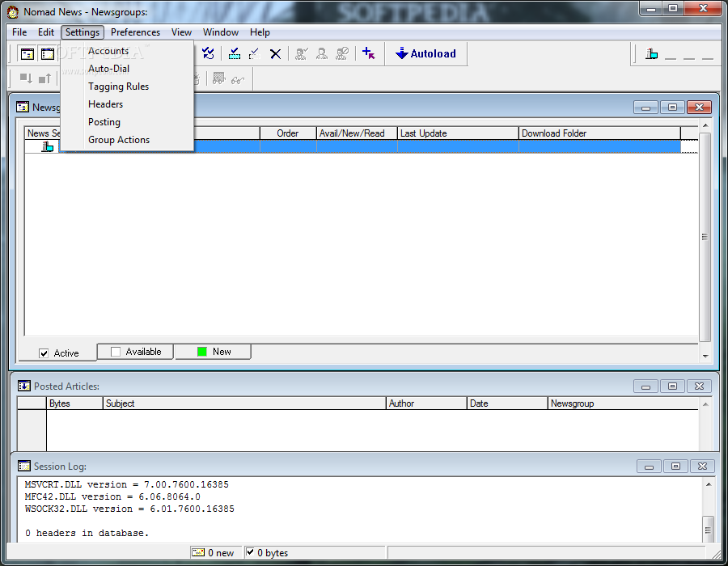The height and width of the screenshot is (566, 728).
Task: Click Newsgroups window scrollbar up arrow
Action: (x=705, y=125)
